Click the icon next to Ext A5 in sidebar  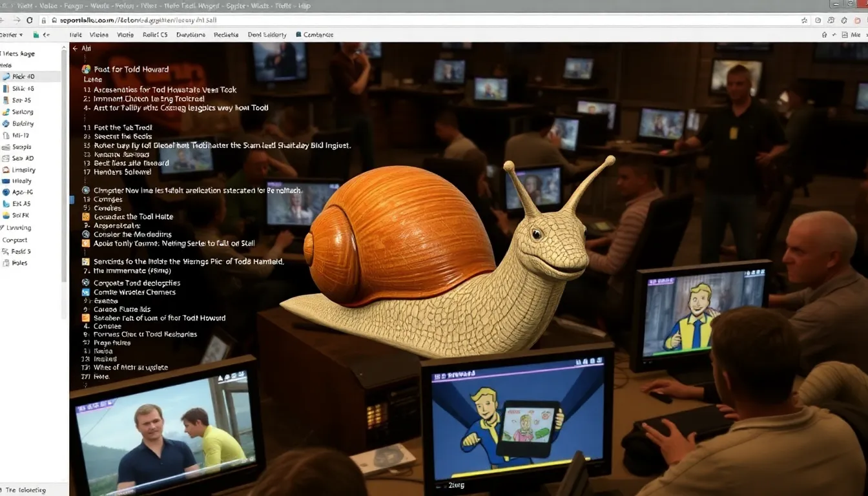point(6,203)
